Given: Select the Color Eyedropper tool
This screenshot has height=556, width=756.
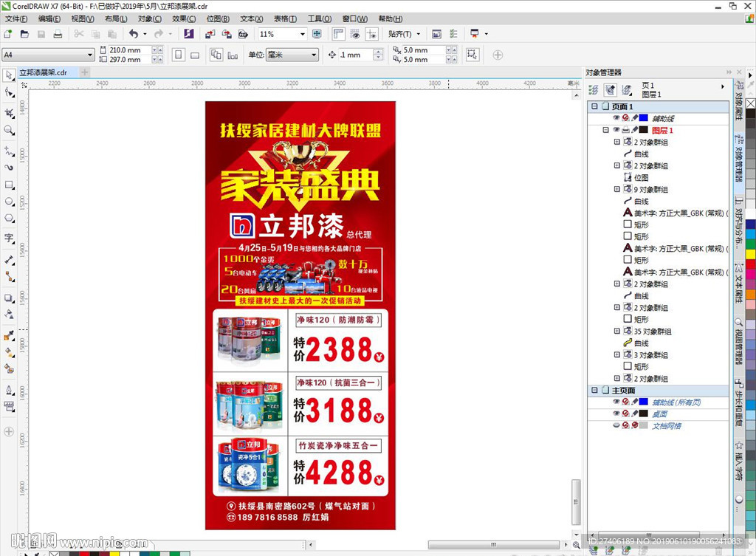Looking at the screenshot, I should tap(9, 335).
